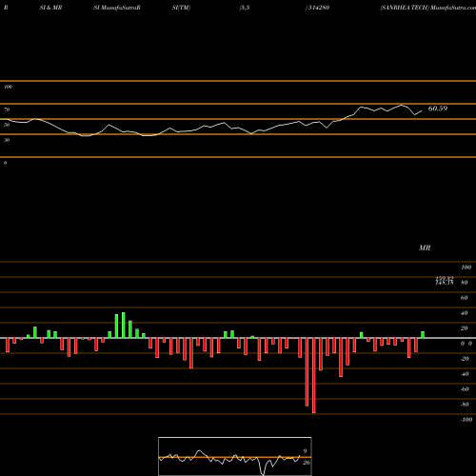Viewport: 476px width, 476px height.
Task: Click the RSI axis label 50
Action: coord(7,125)
